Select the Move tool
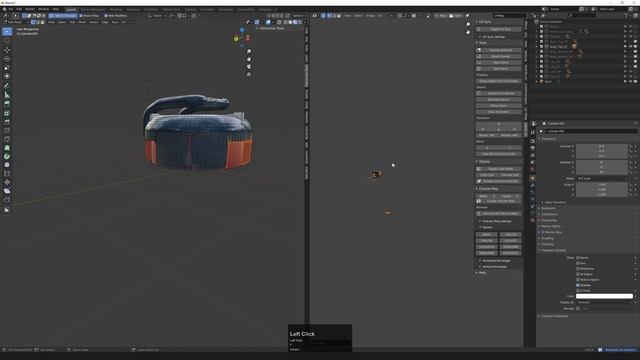 7,50
